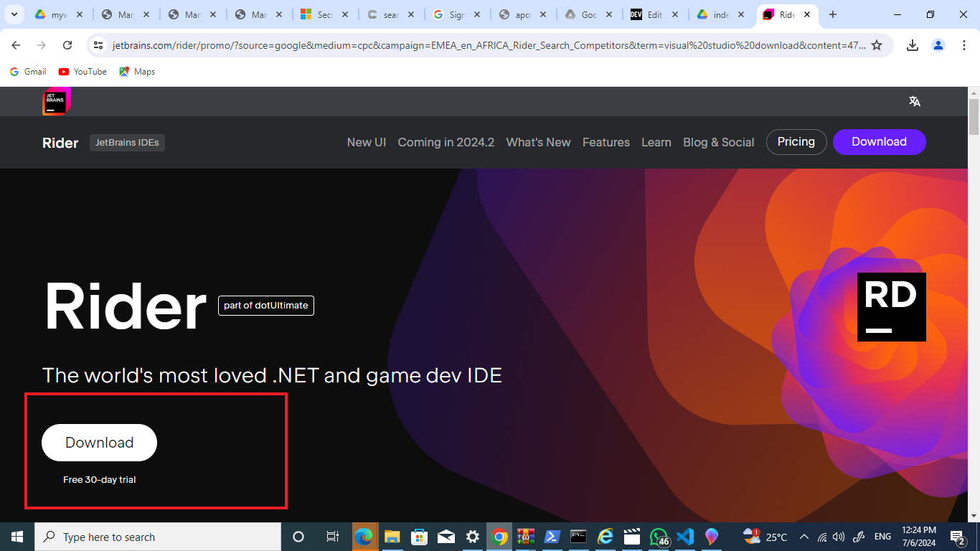980x551 pixels.
Task: Click the 'JetBrains IDEs' badge
Action: coord(128,143)
